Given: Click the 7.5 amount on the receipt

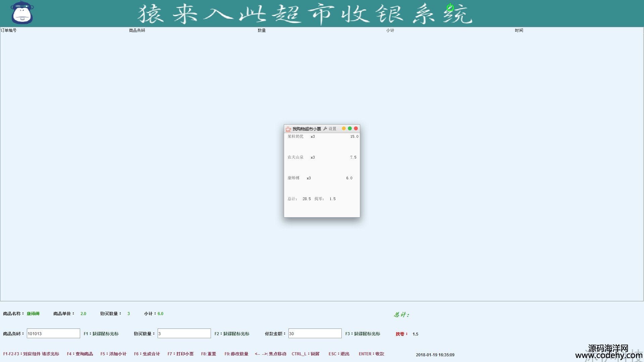Looking at the screenshot, I should click(353, 157).
